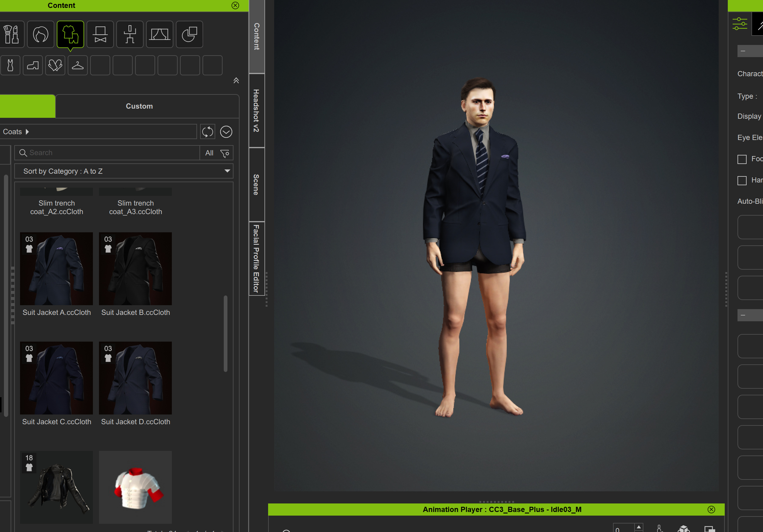Open the search filter settings icon
The width and height of the screenshot is (763, 532).
[225, 153]
